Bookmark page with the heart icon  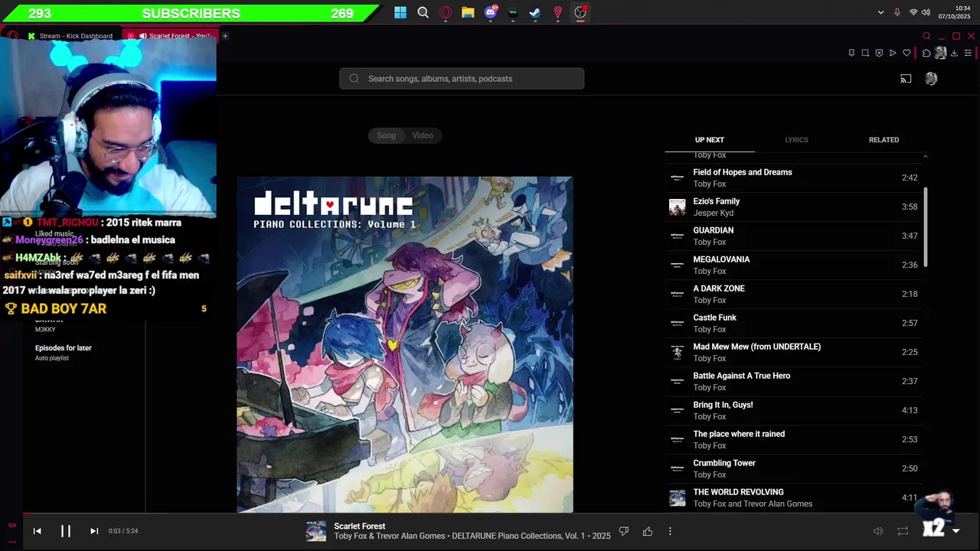click(906, 53)
